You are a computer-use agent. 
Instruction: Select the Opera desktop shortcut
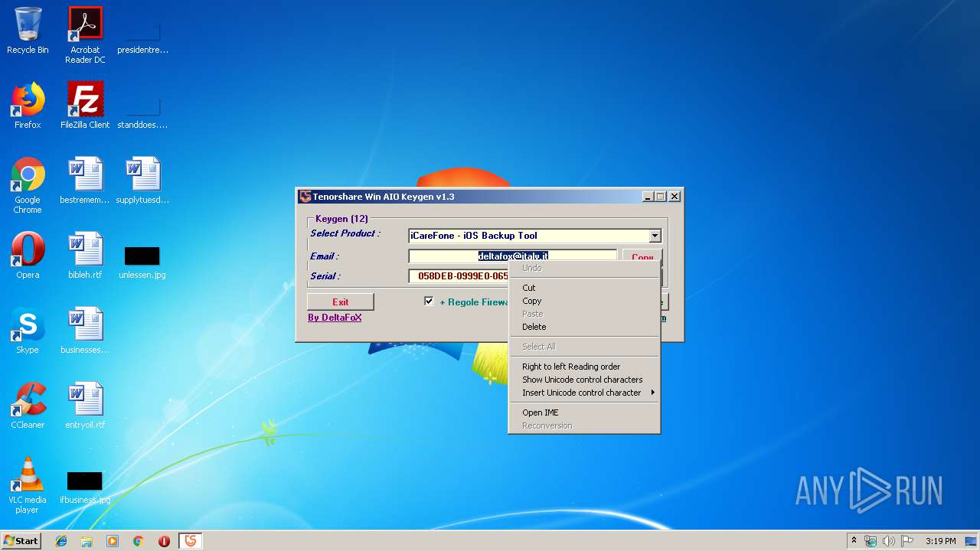[28, 256]
